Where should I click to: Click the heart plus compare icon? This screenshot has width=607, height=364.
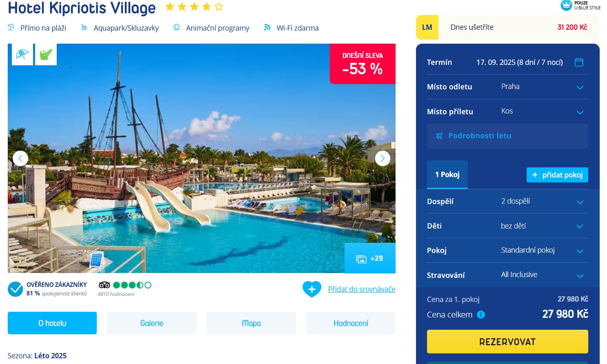(312, 289)
